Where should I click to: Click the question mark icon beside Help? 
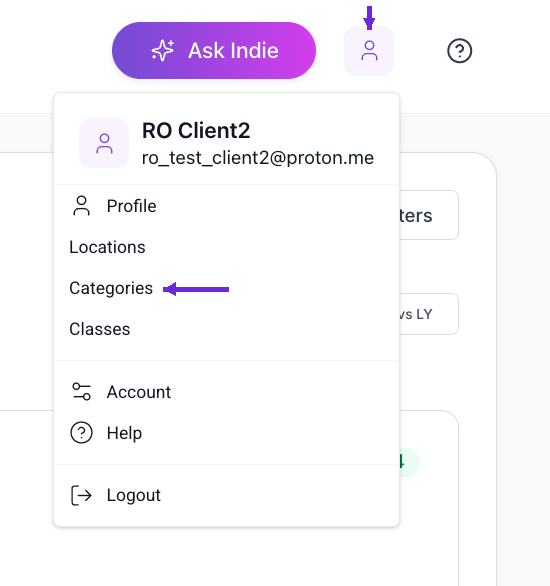[81, 433]
